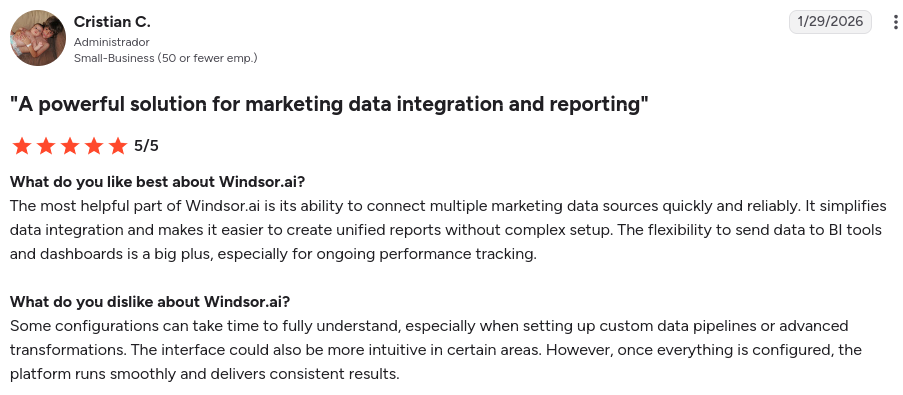Click the 'What do you like best' heading
903x395 pixels.
(157, 182)
